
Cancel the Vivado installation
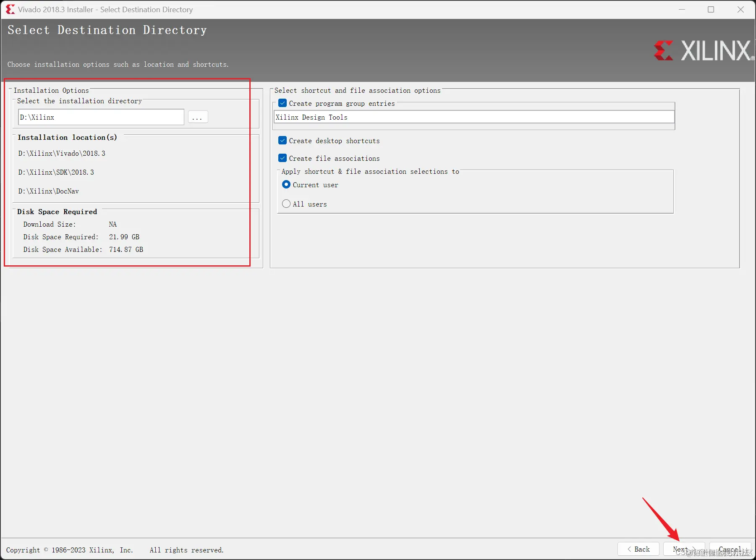(x=730, y=549)
